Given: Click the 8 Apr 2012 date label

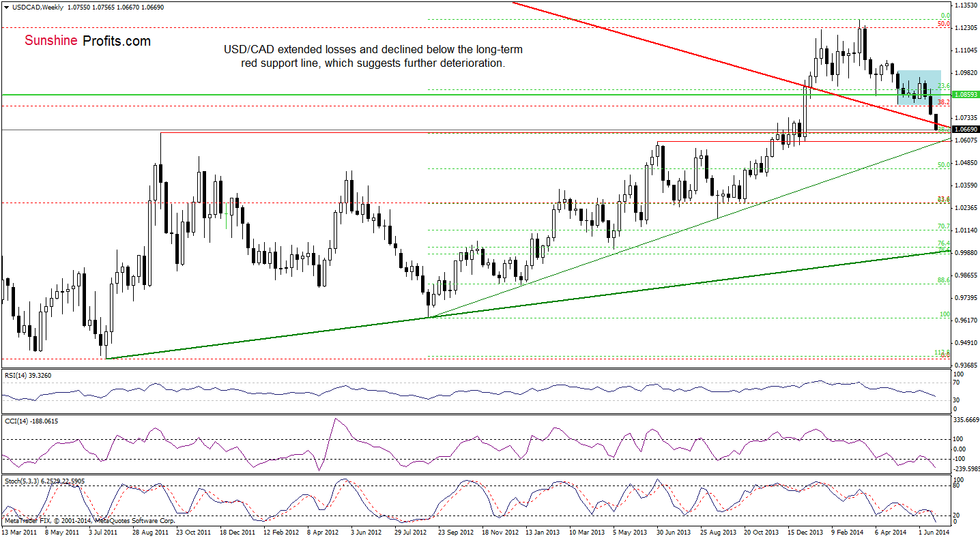Looking at the screenshot, I should (324, 531).
